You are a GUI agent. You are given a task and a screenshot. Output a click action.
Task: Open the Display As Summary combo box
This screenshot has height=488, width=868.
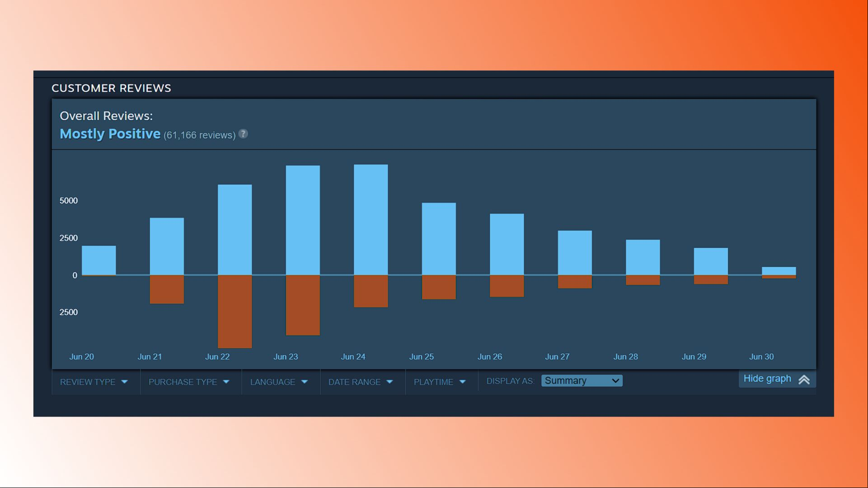coord(582,381)
